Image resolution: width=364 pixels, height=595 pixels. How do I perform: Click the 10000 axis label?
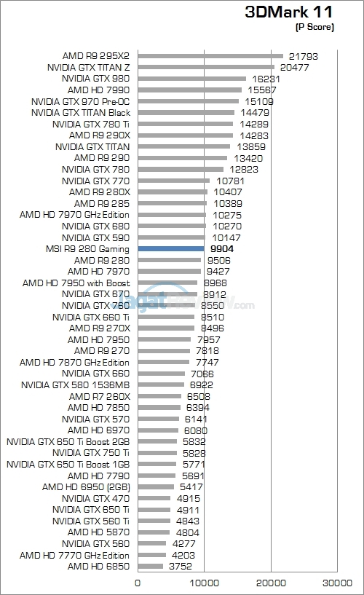205,583
